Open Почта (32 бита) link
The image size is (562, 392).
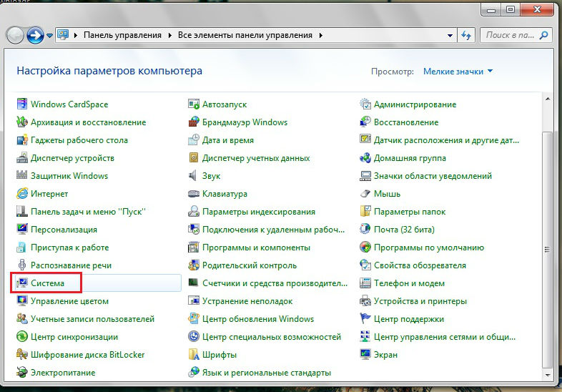(404, 230)
